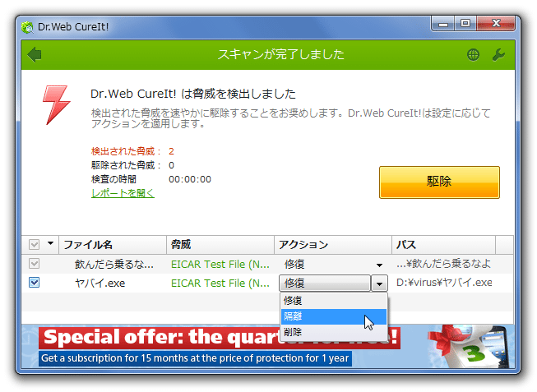Sort by the 脅威 column header
Screen dimensions: 537x392
[220, 245]
